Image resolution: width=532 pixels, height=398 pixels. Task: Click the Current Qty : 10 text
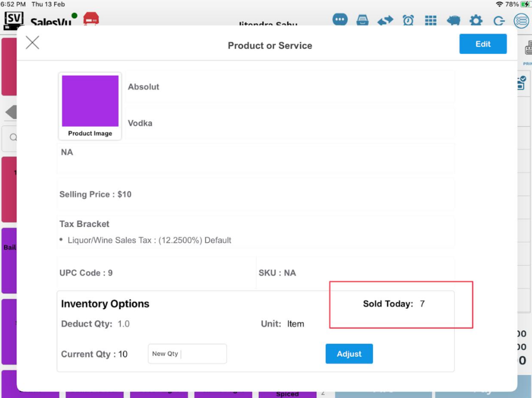94,354
